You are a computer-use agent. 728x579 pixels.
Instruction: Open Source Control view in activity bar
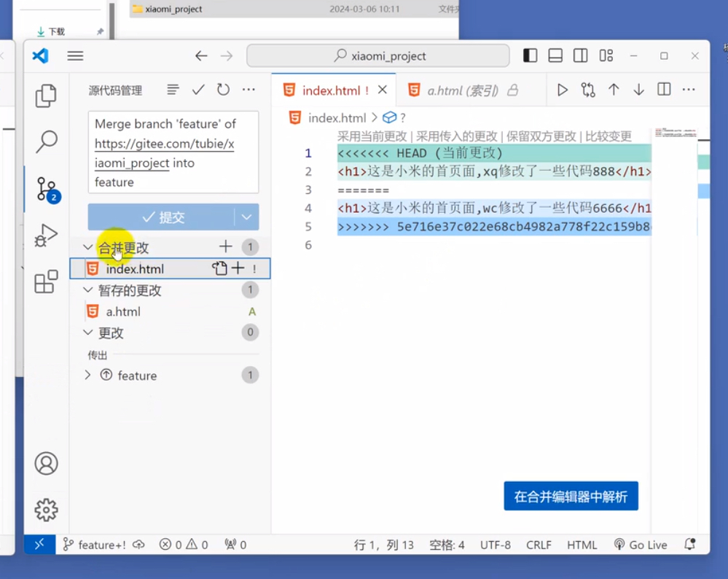click(47, 190)
